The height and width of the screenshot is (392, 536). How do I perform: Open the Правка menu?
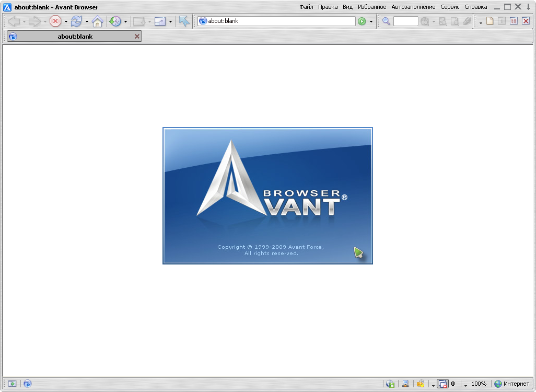(x=328, y=7)
